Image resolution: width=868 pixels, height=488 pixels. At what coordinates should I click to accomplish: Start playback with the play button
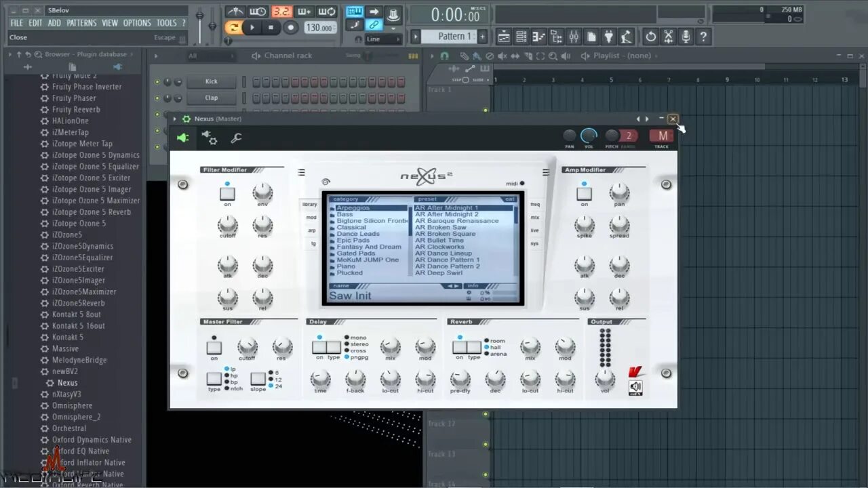(252, 28)
